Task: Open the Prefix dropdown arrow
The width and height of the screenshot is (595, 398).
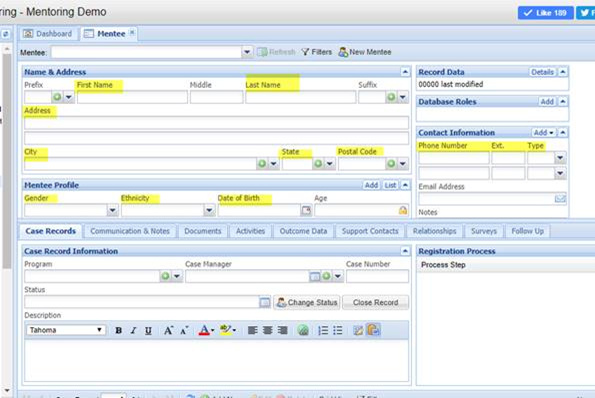Action: pyautogui.click(x=69, y=97)
